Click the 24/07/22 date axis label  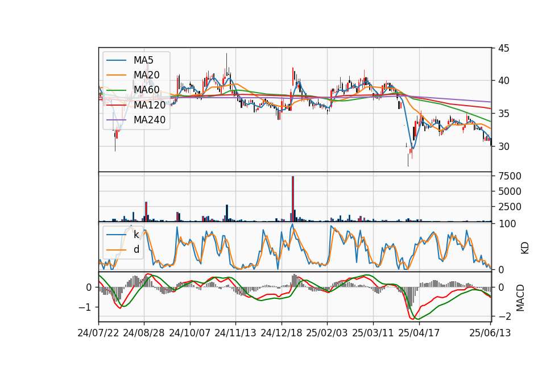pyautogui.click(x=98, y=333)
